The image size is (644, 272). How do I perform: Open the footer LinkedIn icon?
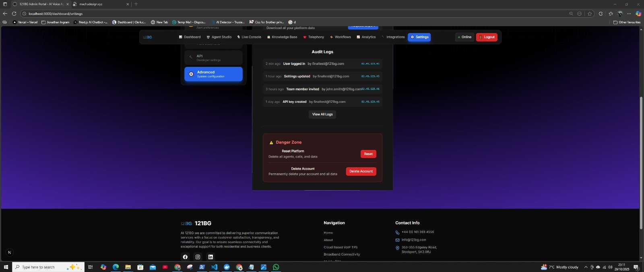(x=211, y=257)
